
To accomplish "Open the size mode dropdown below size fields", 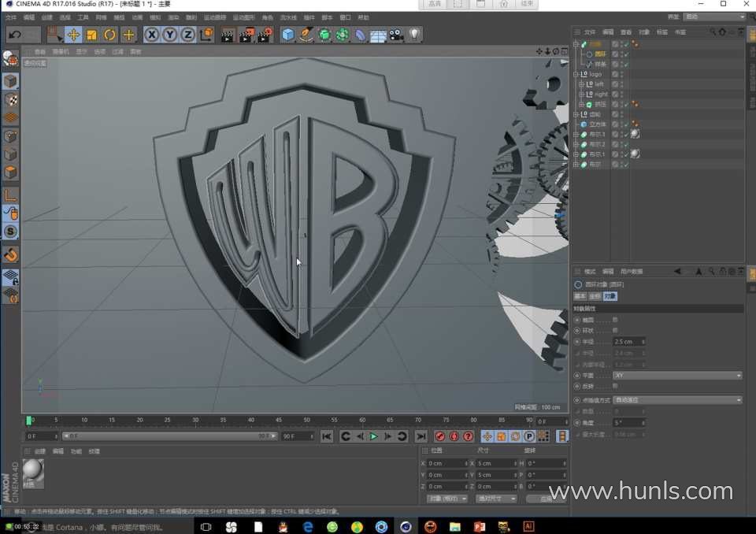I will [x=496, y=499].
